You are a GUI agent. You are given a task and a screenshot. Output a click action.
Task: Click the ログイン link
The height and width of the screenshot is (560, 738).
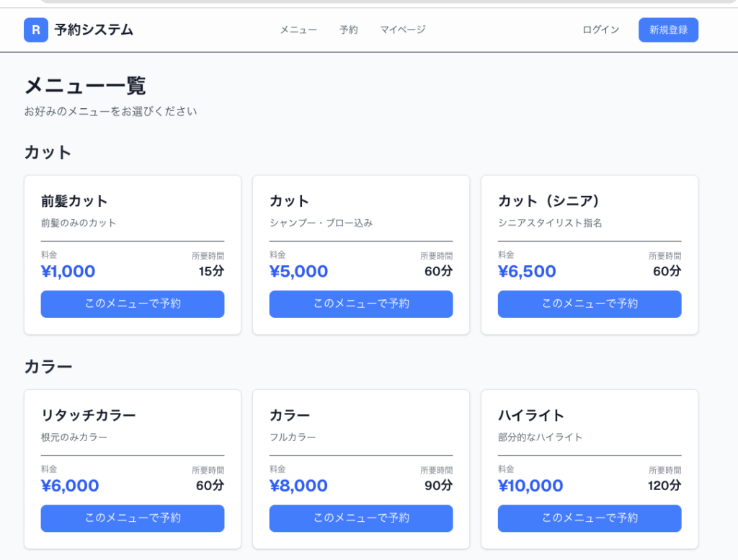[x=601, y=30]
